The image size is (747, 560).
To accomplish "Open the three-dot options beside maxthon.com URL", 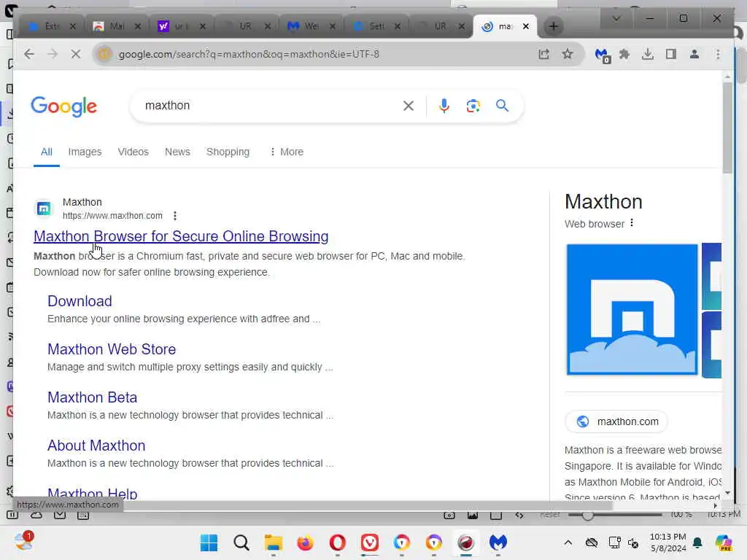I will 175,216.
